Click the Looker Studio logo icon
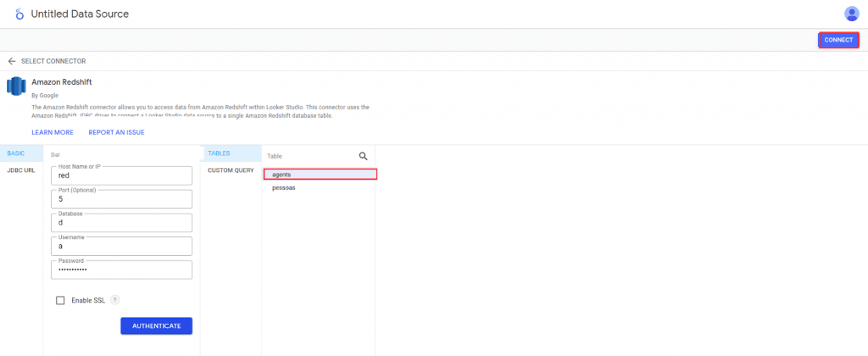 pyautogui.click(x=19, y=14)
